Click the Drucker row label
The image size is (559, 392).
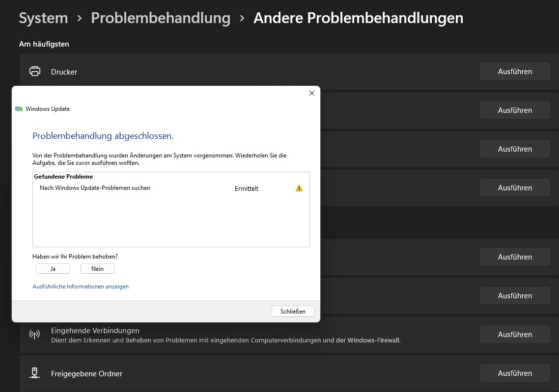coord(64,72)
